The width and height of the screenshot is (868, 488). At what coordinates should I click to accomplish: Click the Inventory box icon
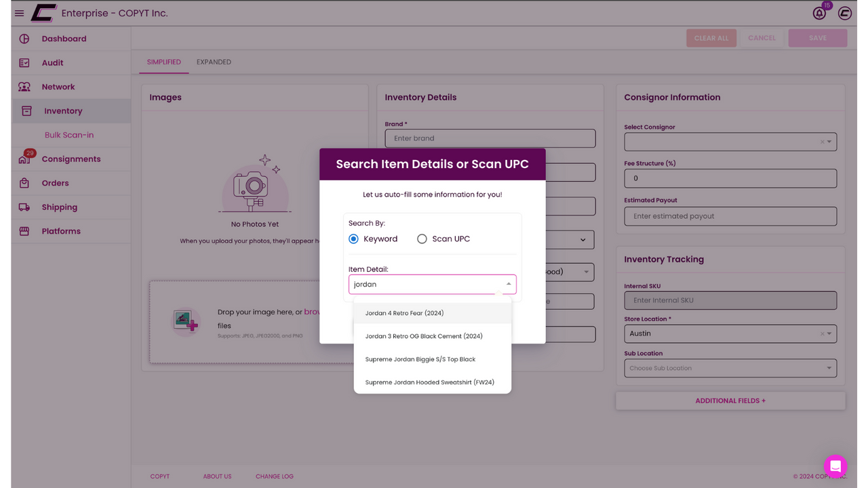[x=26, y=111]
